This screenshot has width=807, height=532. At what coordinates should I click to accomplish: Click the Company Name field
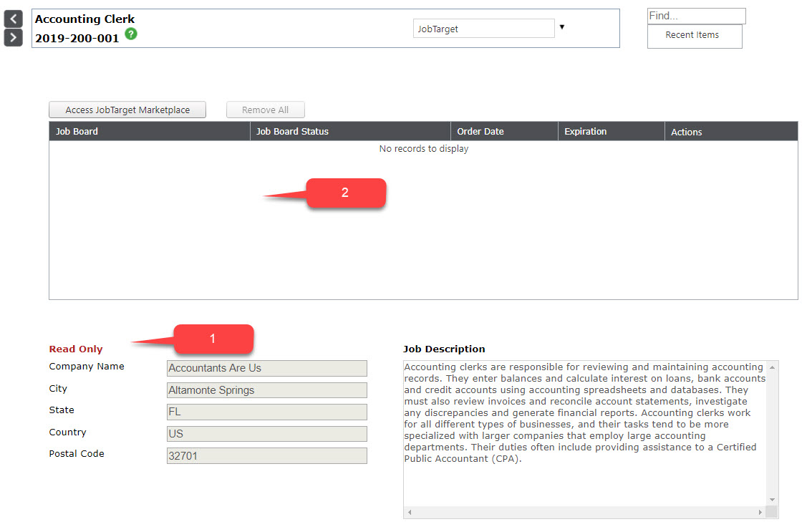click(266, 368)
